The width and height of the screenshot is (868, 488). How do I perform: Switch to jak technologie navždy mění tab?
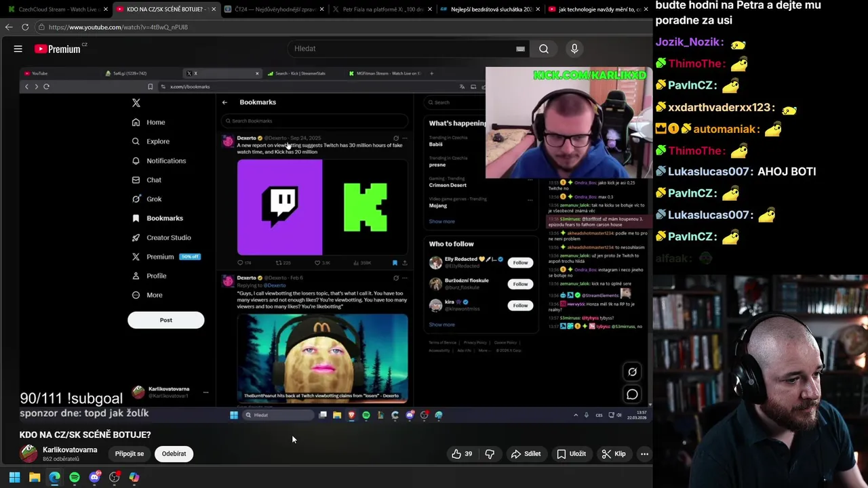[597, 9]
